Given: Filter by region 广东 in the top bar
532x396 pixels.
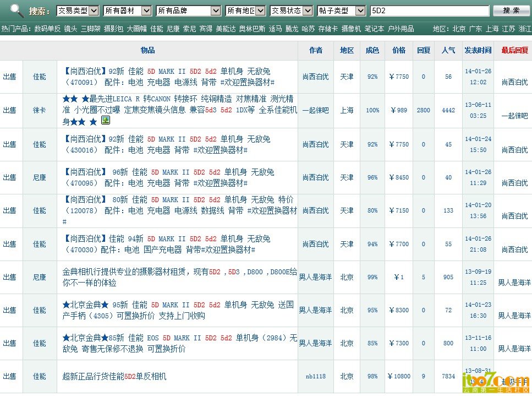Looking at the screenshot, I should [476, 29].
